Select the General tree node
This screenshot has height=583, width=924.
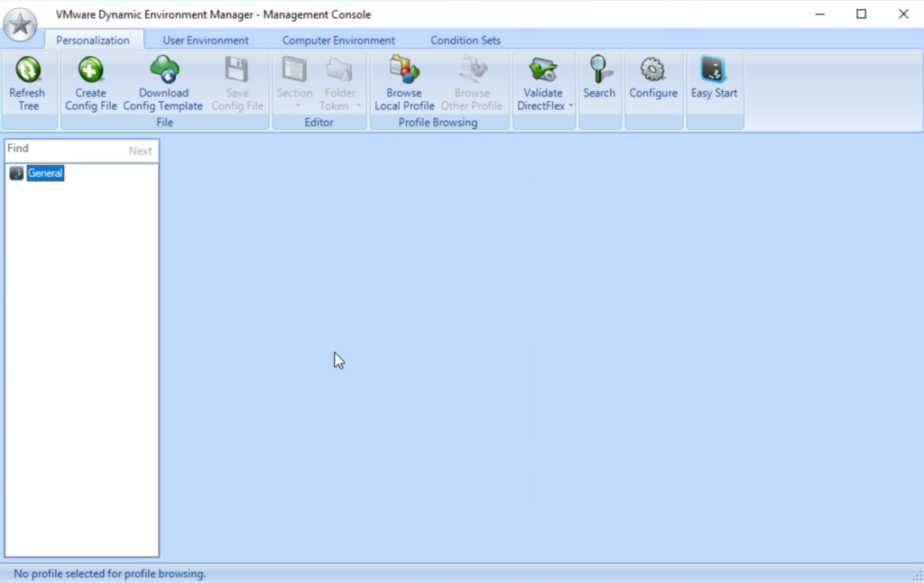tap(45, 173)
